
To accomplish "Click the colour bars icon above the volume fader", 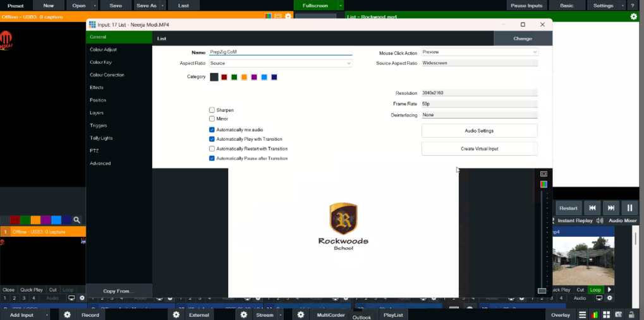I will [544, 184].
